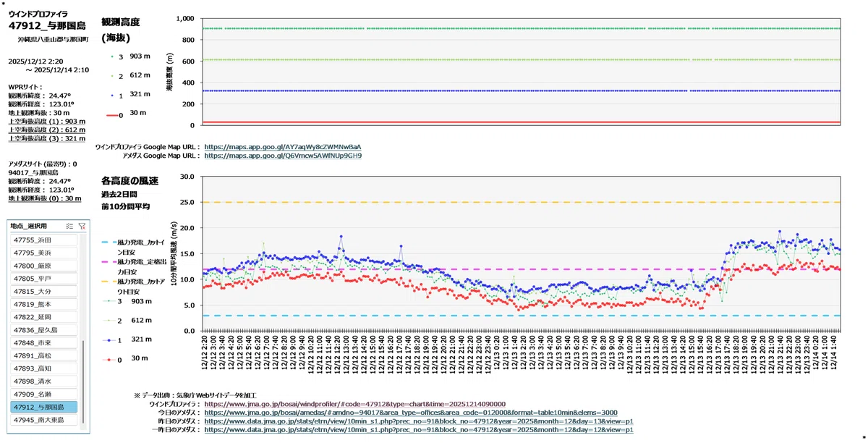Viewport: 868px width, 443px height.
Task: Select slicer item 47848_市来
Action: coord(45,342)
